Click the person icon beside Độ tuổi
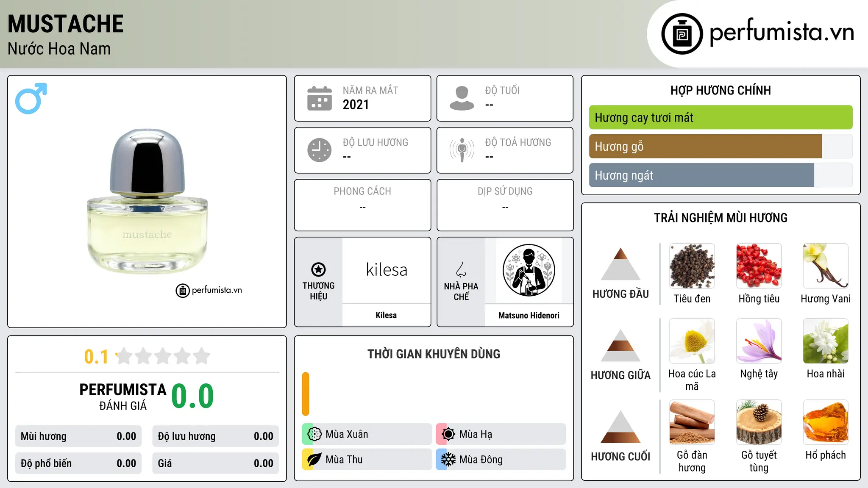 click(462, 98)
